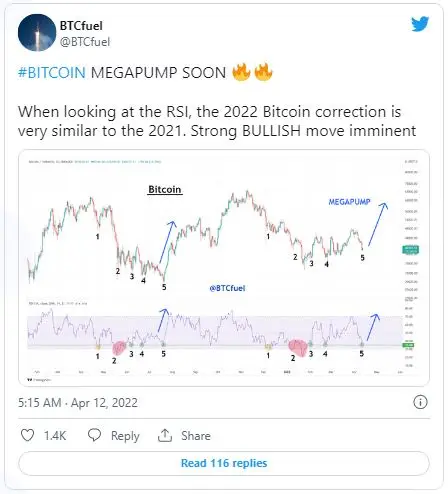The height and width of the screenshot is (494, 448).
Task: Click the first fire emoji
Action: pyautogui.click(x=241, y=72)
